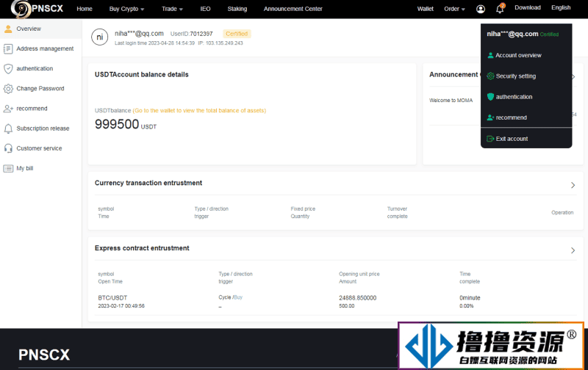Click the 'ni' avatar circle
588x370 pixels.
[100, 37]
